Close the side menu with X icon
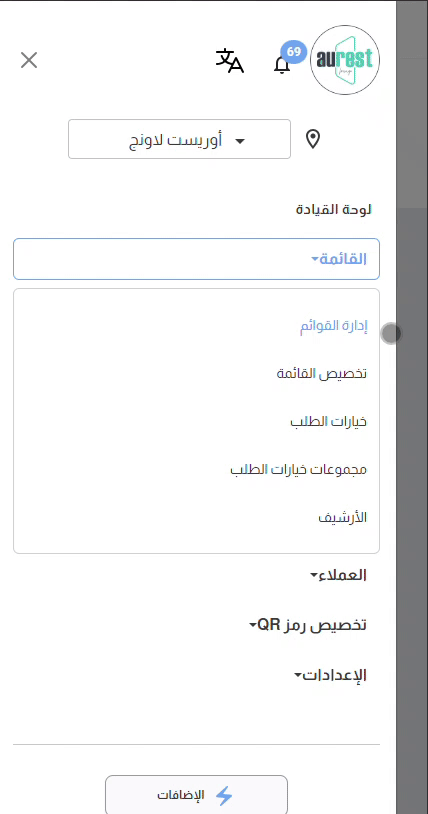This screenshot has height=814, width=428. tap(29, 60)
